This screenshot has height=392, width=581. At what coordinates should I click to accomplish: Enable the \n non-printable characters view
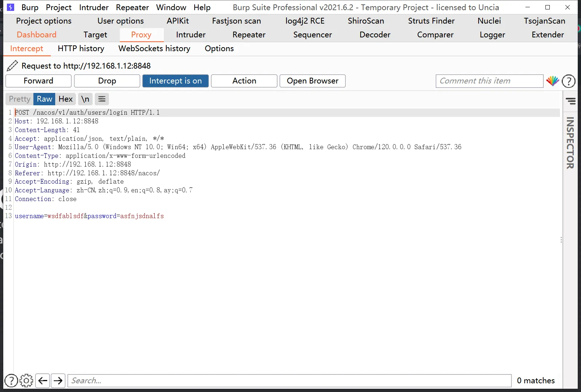pyautogui.click(x=85, y=99)
